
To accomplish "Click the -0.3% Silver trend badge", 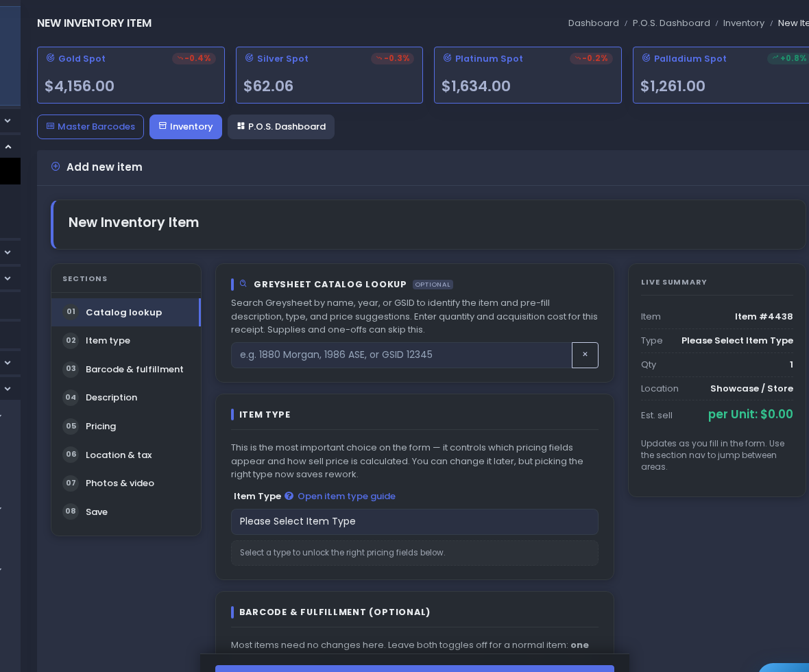I will (393, 58).
